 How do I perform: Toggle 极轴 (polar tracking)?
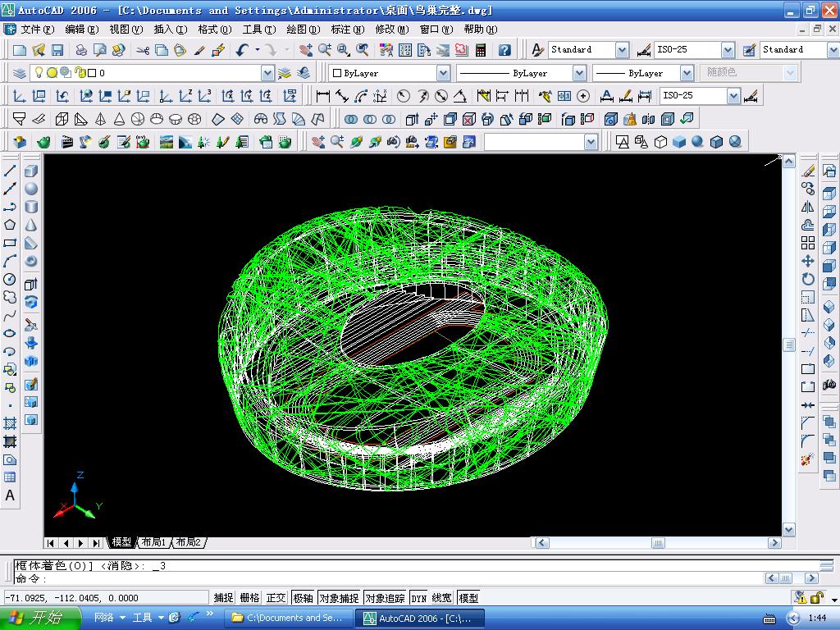(x=304, y=598)
